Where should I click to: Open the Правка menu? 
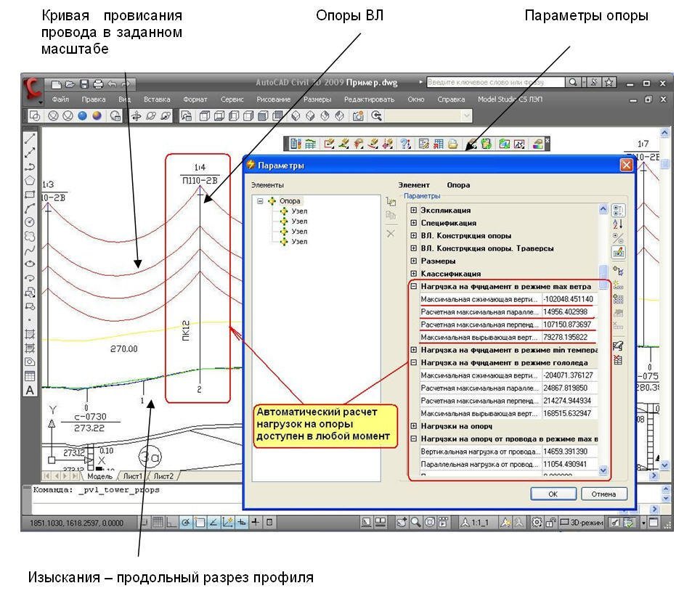tap(93, 99)
